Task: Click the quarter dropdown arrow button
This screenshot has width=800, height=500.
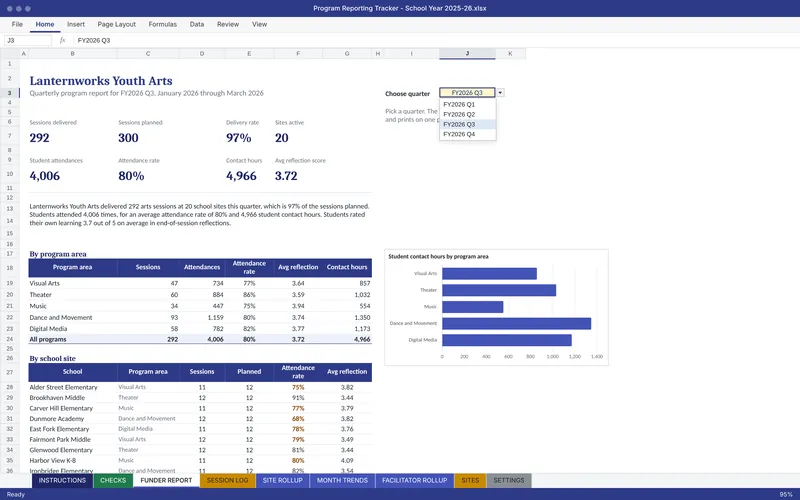Action: pyautogui.click(x=500, y=93)
